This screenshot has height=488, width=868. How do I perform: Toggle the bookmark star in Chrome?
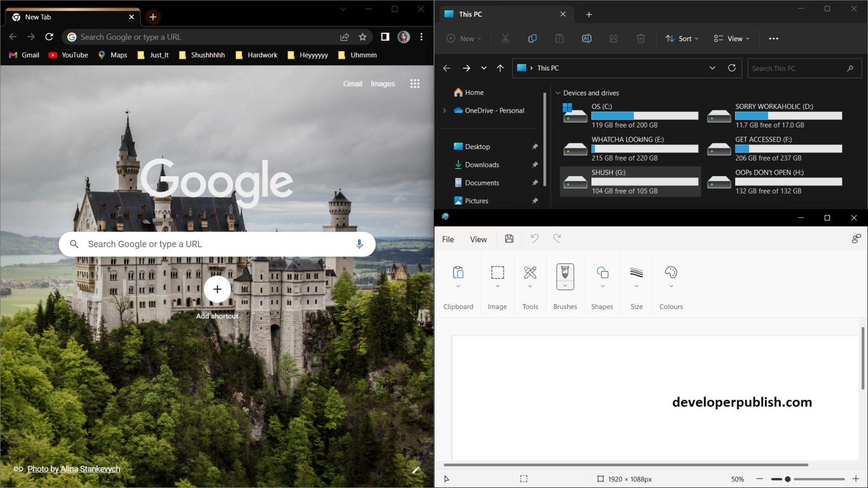[x=362, y=37]
